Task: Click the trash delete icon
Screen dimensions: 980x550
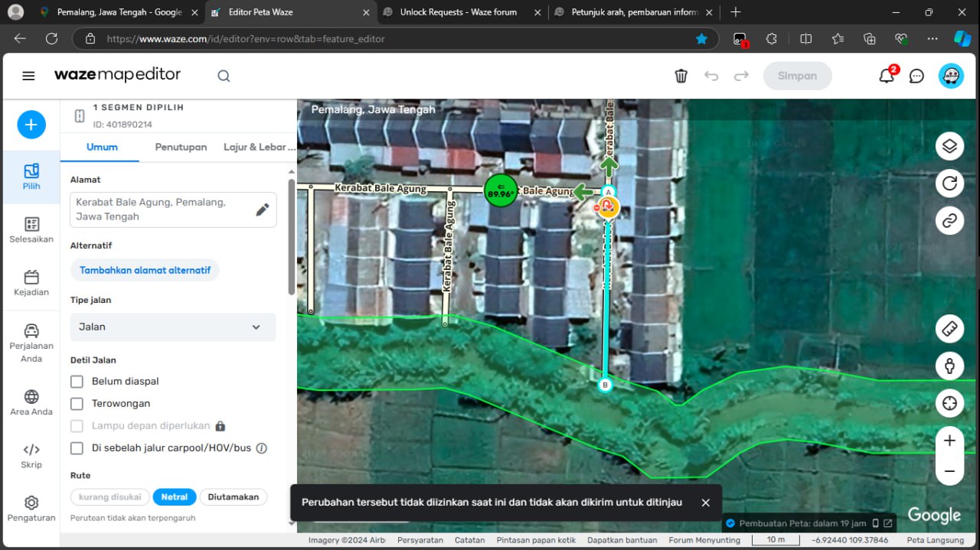Action: pyautogui.click(x=681, y=76)
